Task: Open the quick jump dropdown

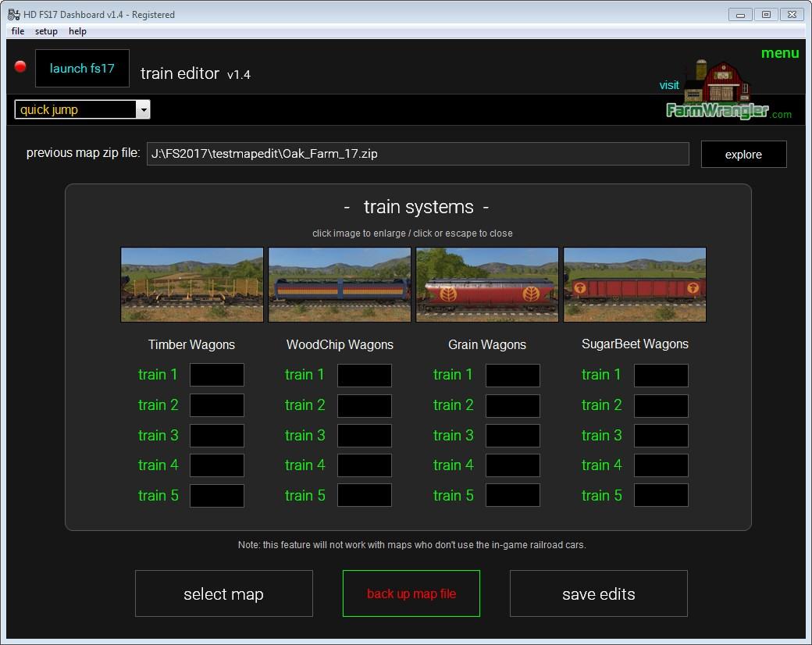Action: (143, 110)
